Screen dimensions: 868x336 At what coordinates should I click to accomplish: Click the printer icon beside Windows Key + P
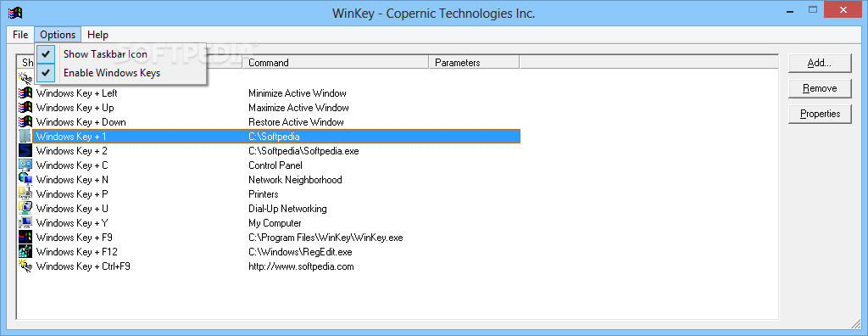click(25, 194)
